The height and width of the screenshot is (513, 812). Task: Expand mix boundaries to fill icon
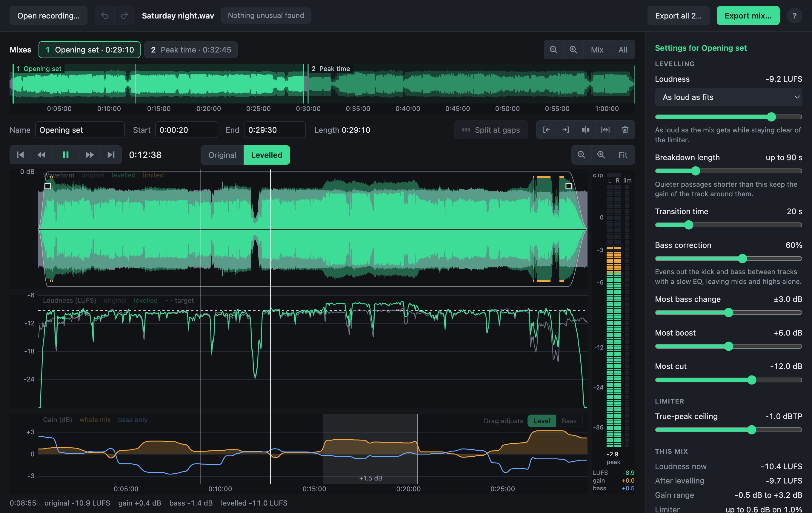point(605,130)
